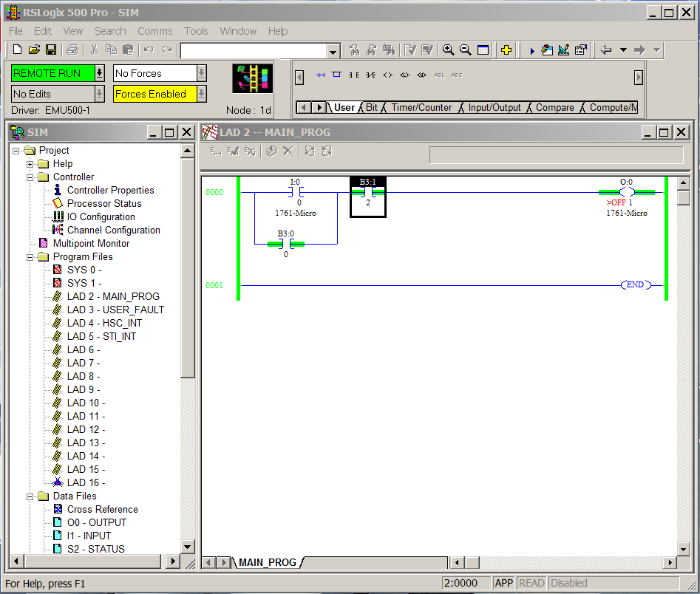Select the Zoom In tool on the toolbar
Viewport: 700px width, 594px height.
click(448, 49)
